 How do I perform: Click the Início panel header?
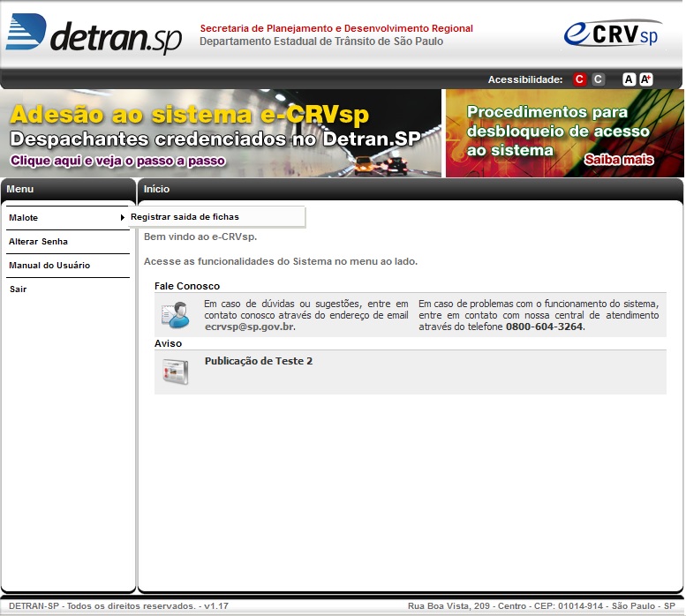click(411, 189)
